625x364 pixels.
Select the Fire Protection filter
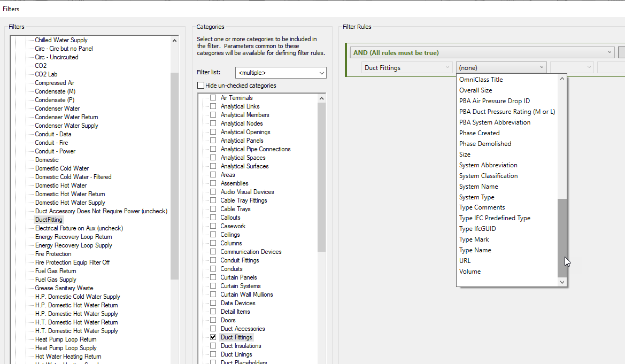coord(53,253)
